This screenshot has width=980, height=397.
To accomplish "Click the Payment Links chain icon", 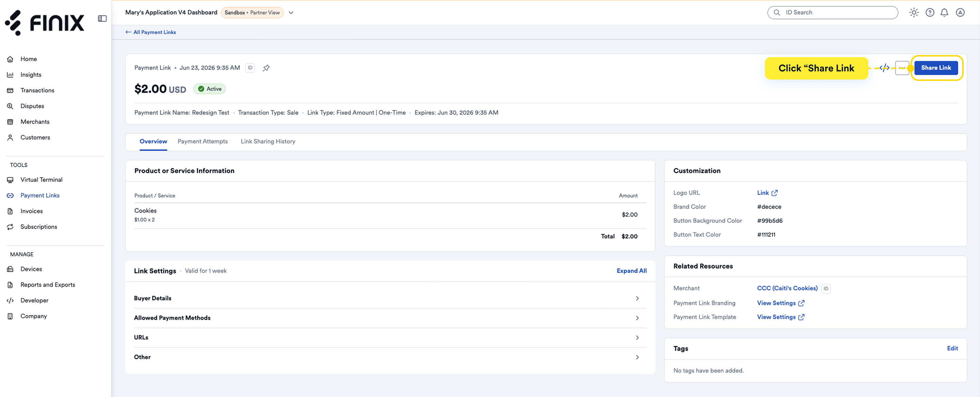I will click(10, 195).
